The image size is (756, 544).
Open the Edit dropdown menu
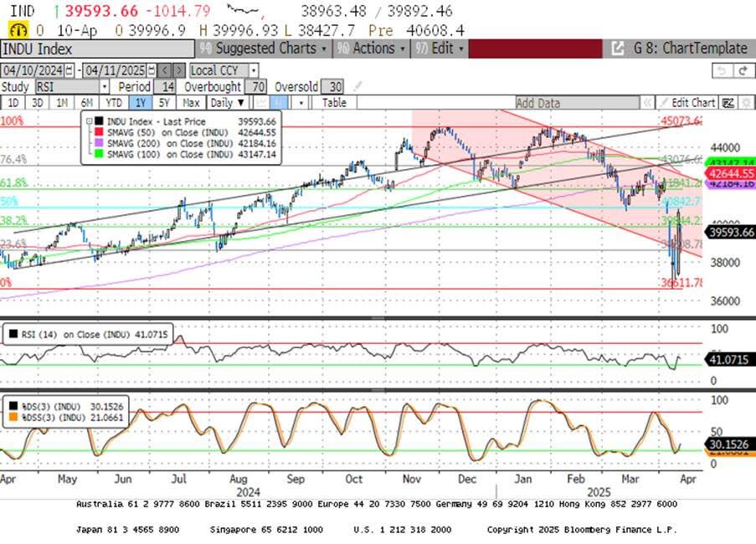[440, 49]
